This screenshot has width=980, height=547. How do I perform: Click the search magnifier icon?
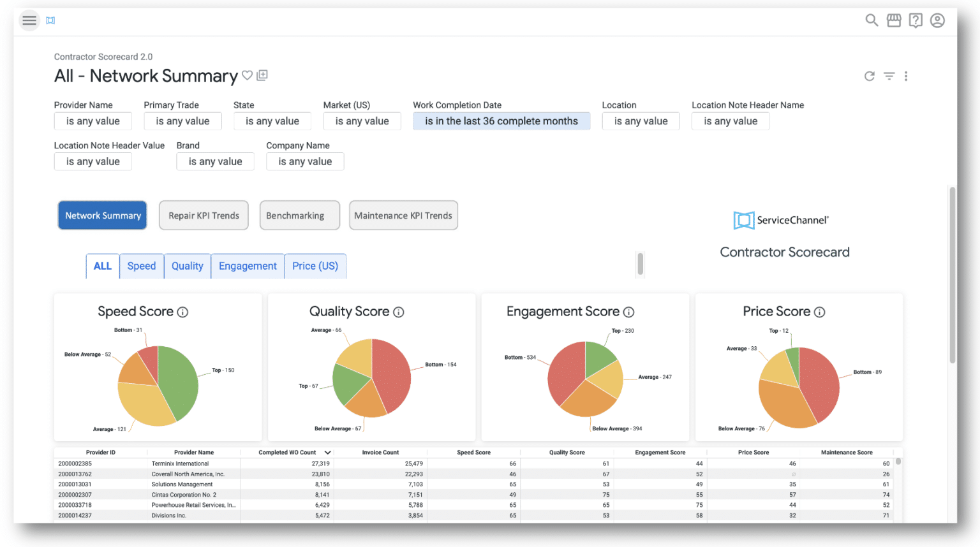[x=872, y=20]
